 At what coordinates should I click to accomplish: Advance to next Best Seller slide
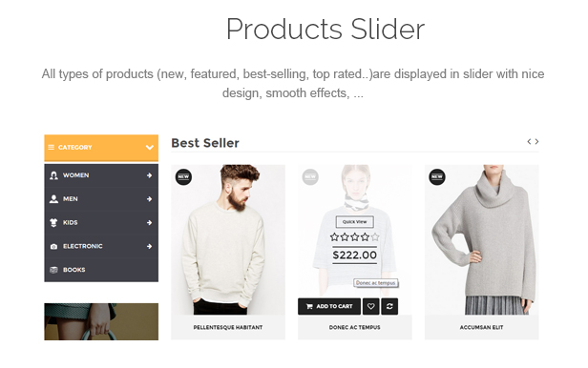537,141
